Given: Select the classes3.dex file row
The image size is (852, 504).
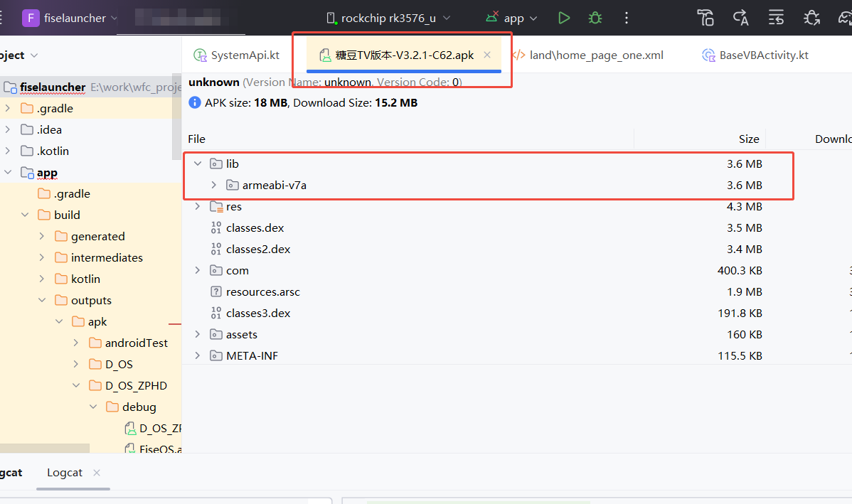Looking at the screenshot, I should coord(517,313).
